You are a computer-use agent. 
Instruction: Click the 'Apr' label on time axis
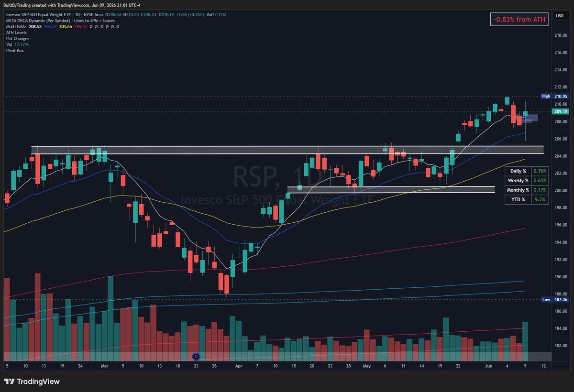click(239, 366)
